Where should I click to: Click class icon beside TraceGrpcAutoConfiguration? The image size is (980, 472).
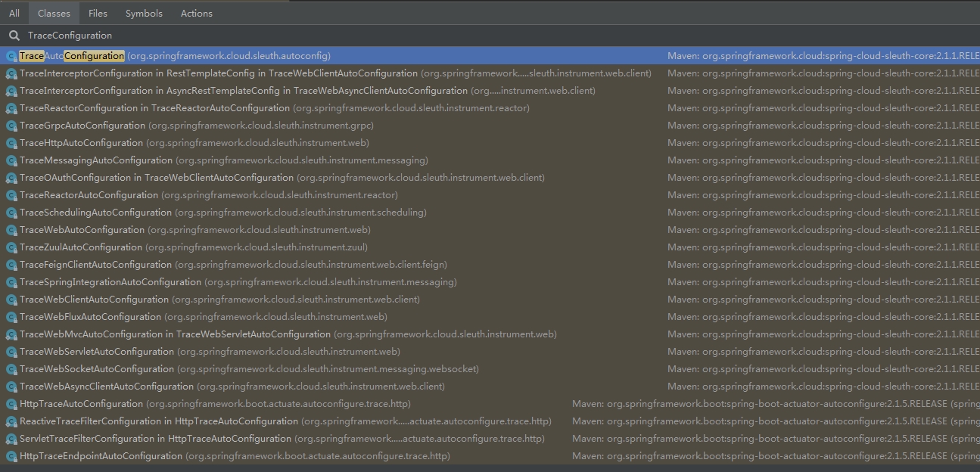[x=11, y=126]
